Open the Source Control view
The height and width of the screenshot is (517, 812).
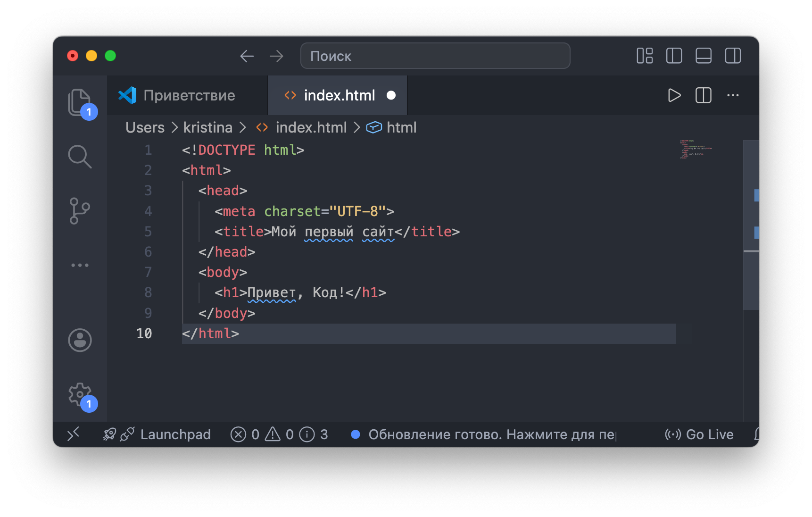click(x=80, y=210)
